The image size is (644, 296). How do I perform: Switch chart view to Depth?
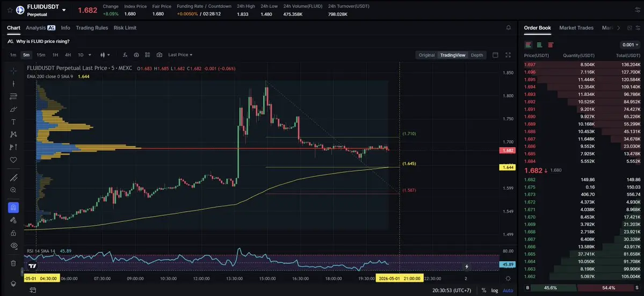[477, 55]
